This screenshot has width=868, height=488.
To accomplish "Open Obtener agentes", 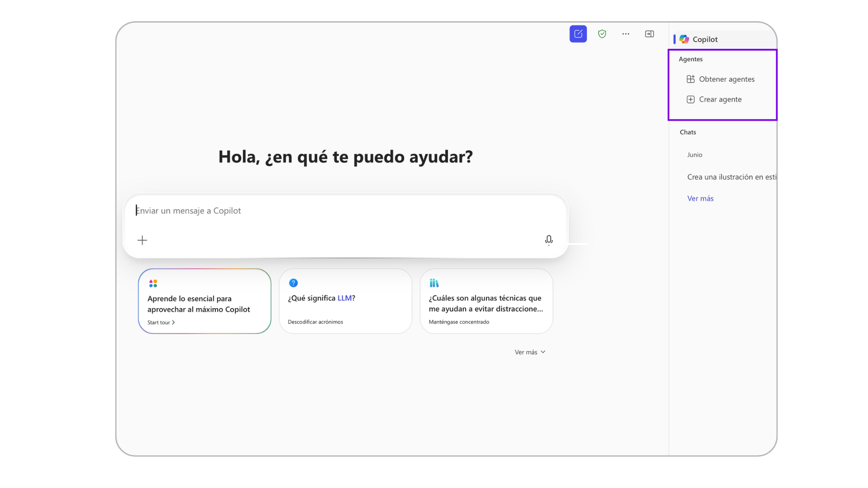I will click(x=726, y=79).
